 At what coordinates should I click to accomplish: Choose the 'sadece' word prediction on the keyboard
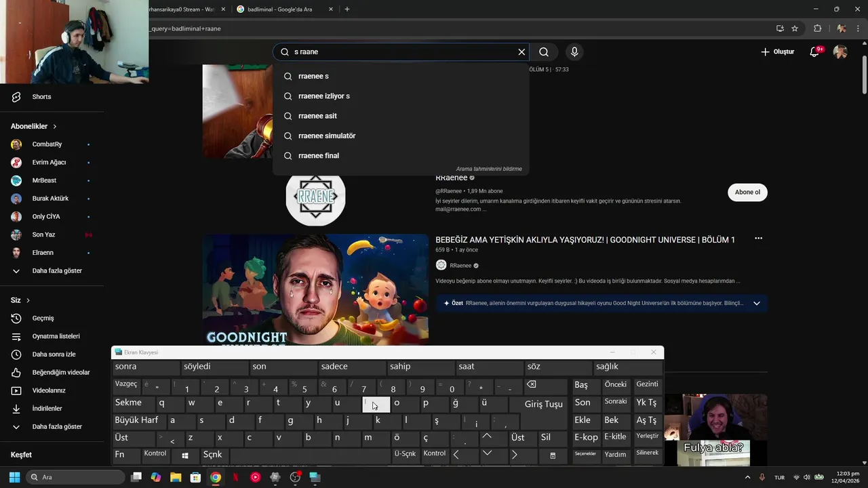pos(352,367)
